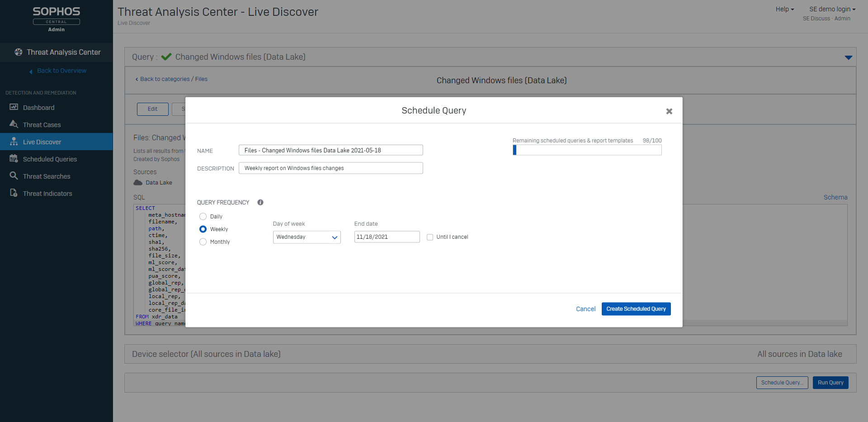Open the Day of week dropdown
This screenshot has height=422, width=868.
coord(307,237)
